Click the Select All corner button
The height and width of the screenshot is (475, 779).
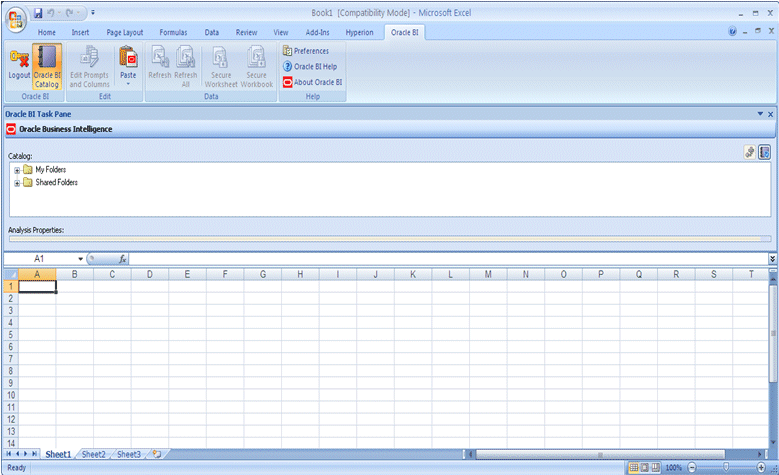(11, 274)
